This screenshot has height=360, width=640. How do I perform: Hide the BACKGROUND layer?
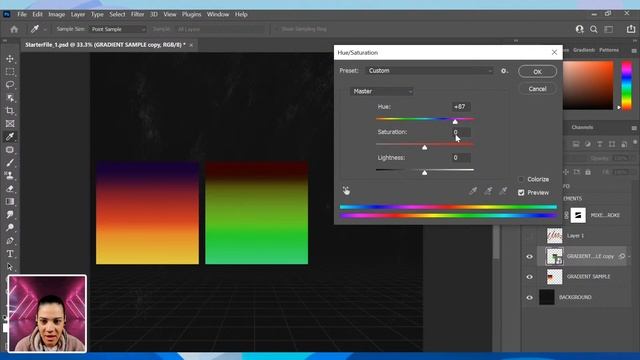point(529,298)
